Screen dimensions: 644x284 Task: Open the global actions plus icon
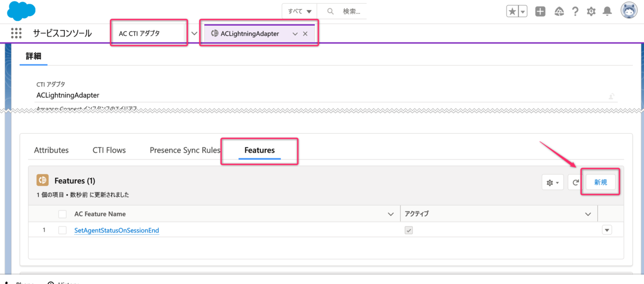(x=540, y=11)
